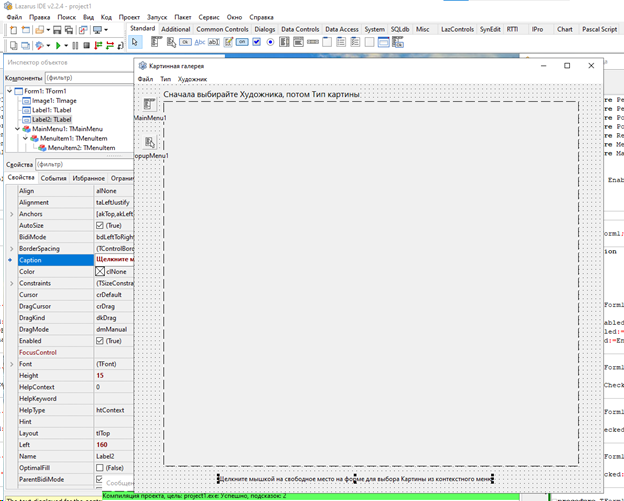
Task: Open the Художник menu on the form
Action: [192, 79]
